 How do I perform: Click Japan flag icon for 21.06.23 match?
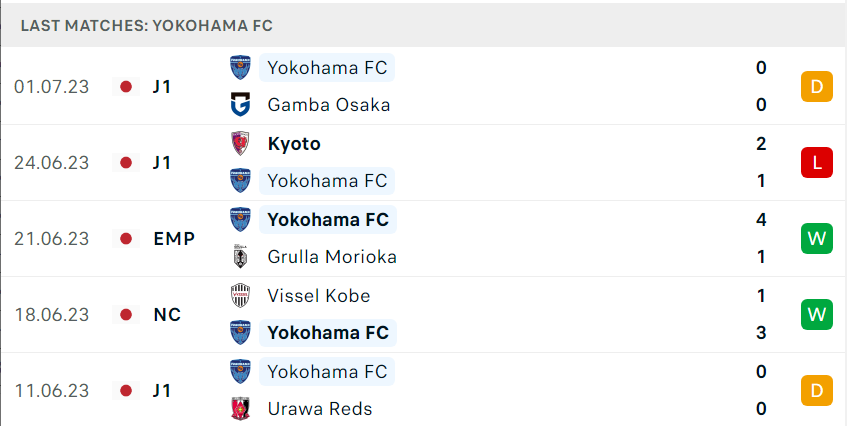(x=126, y=239)
